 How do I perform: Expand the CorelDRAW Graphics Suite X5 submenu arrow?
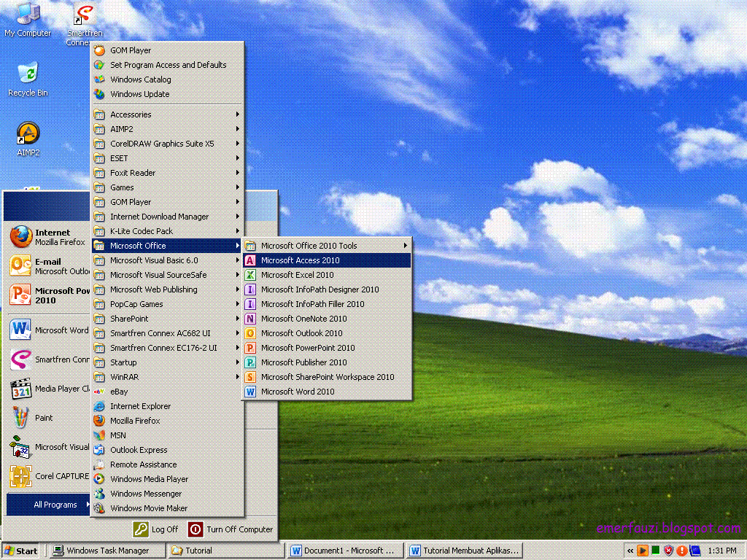click(x=237, y=144)
